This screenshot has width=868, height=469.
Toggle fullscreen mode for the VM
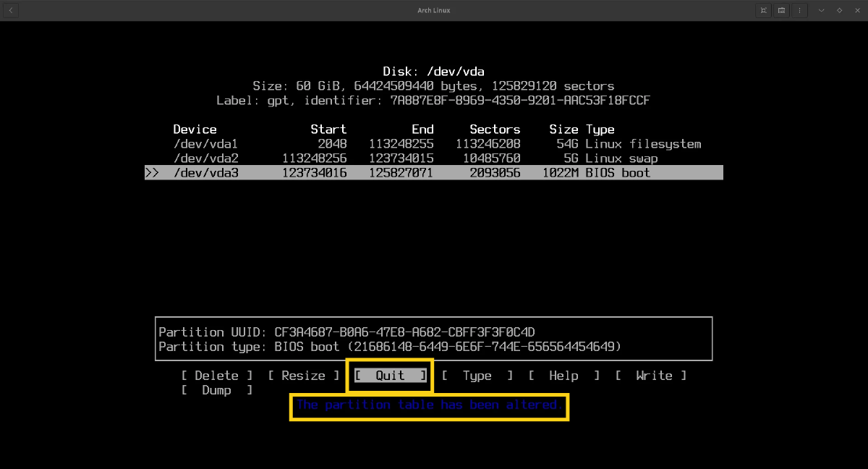click(x=763, y=10)
